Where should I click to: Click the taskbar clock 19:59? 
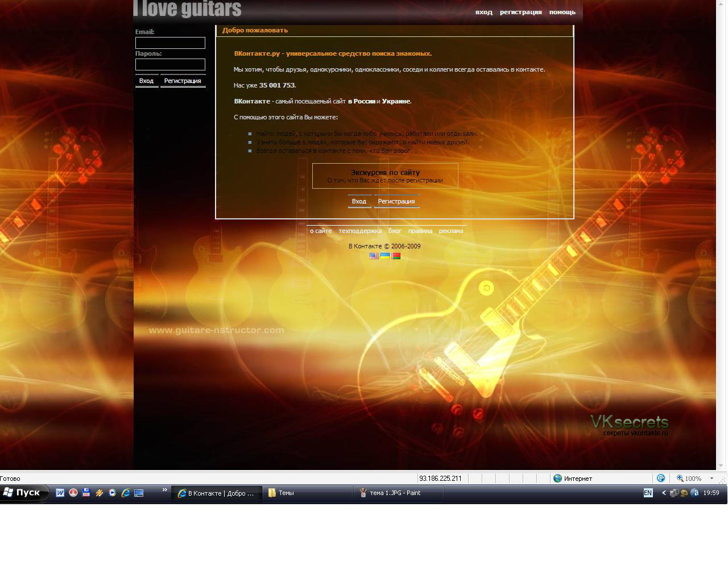(711, 493)
